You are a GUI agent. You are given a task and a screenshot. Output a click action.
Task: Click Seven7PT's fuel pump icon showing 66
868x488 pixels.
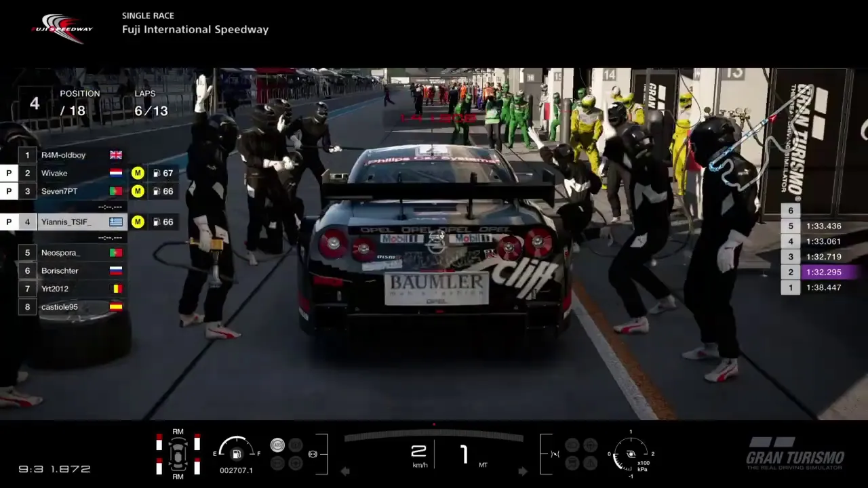pos(157,192)
